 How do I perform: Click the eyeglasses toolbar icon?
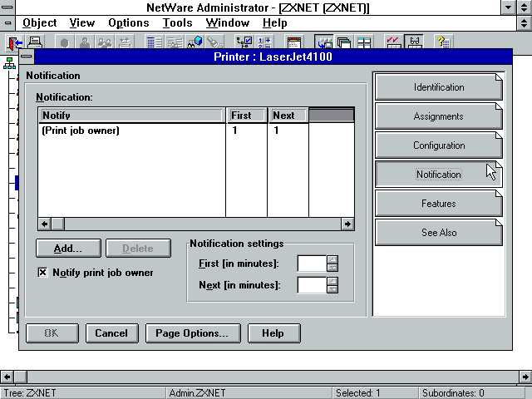point(414,42)
